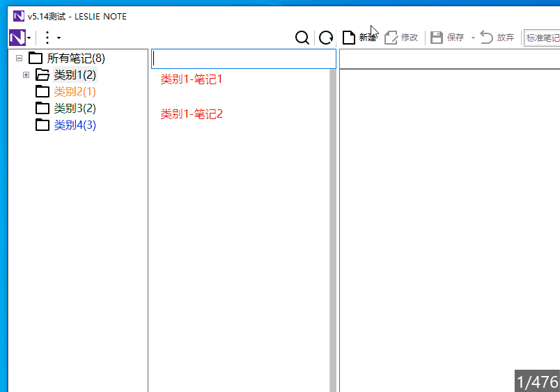Click inside the empty note content area
Image resolution: width=560 pixels, height=392 pixels.
pos(450,230)
